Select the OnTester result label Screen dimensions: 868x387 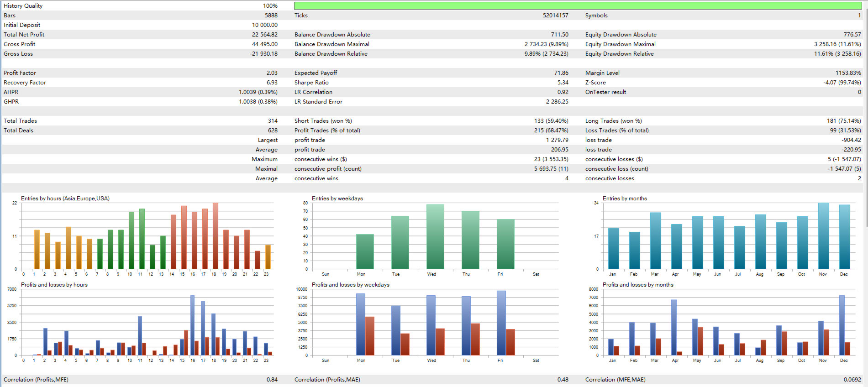605,92
